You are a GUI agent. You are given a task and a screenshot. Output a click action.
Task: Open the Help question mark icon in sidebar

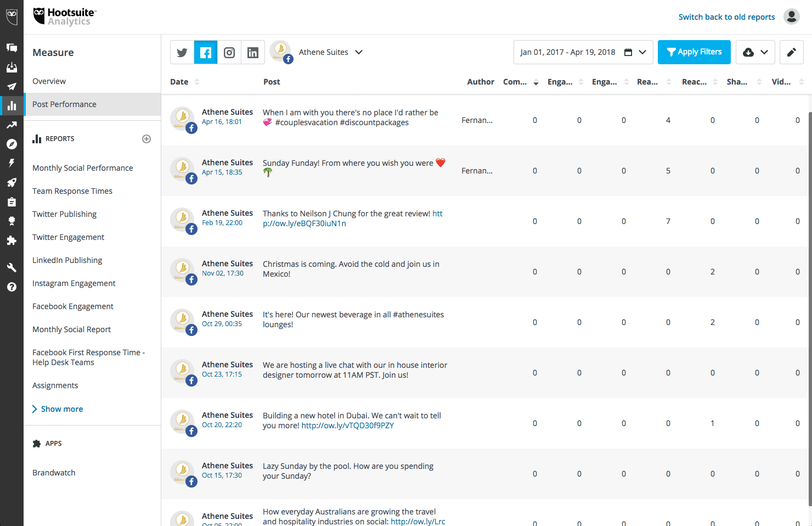point(12,287)
